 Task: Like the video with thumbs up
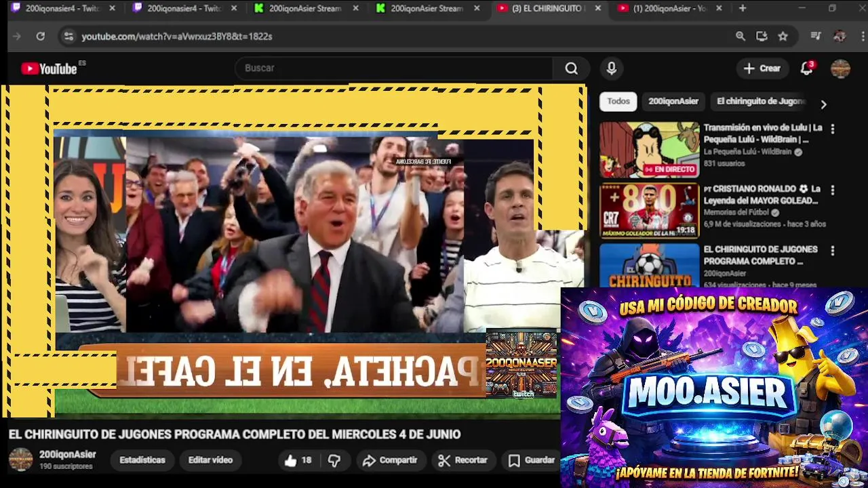click(298, 460)
